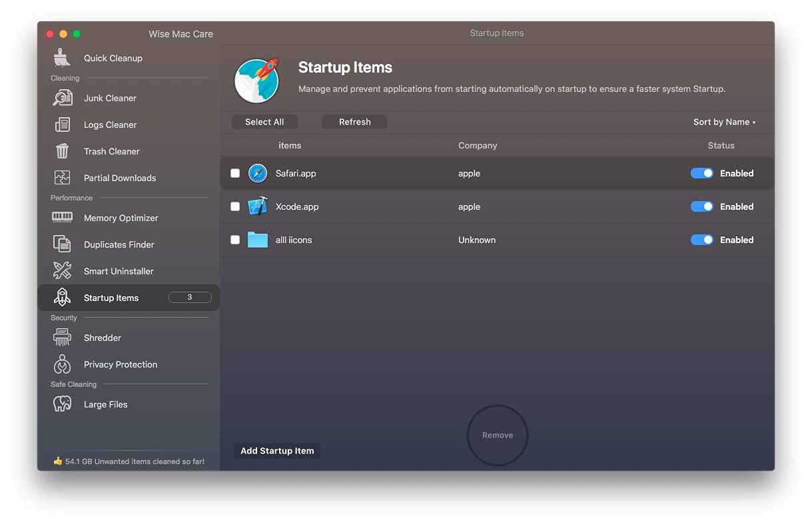This screenshot has height=524, width=812.
Task: Select the alll iicons name text
Action: 294,240
